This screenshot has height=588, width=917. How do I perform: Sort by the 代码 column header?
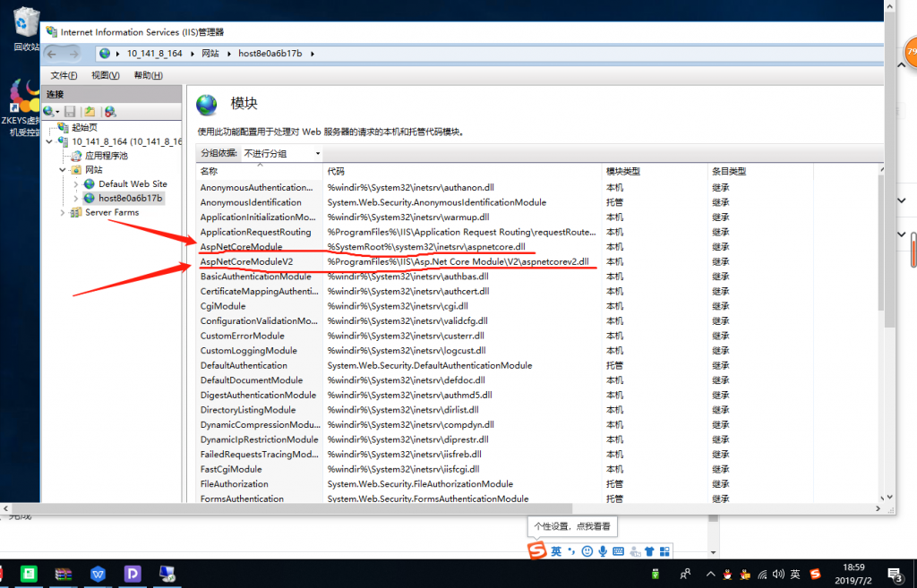click(x=463, y=171)
